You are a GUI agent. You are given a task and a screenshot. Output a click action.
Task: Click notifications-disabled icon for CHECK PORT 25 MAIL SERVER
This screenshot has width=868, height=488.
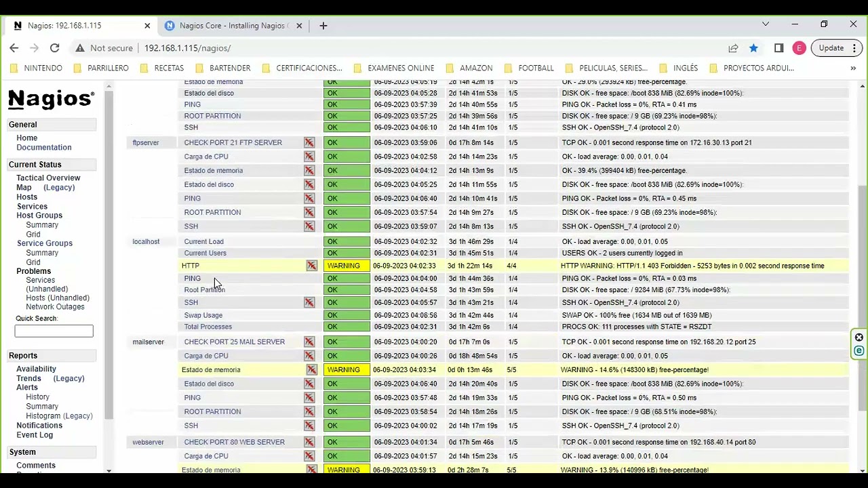tap(309, 342)
